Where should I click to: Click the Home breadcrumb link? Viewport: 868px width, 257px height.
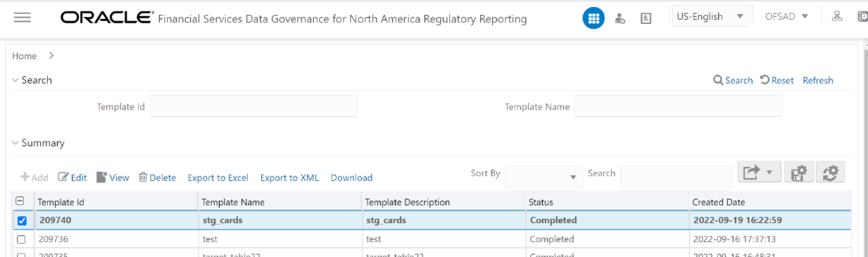click(24, 56)
